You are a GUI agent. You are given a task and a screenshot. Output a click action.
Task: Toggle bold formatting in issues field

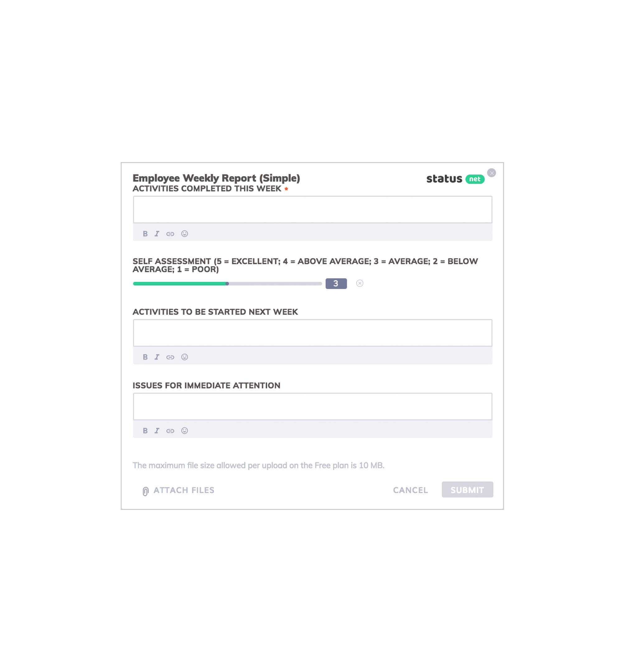(145, 431)
